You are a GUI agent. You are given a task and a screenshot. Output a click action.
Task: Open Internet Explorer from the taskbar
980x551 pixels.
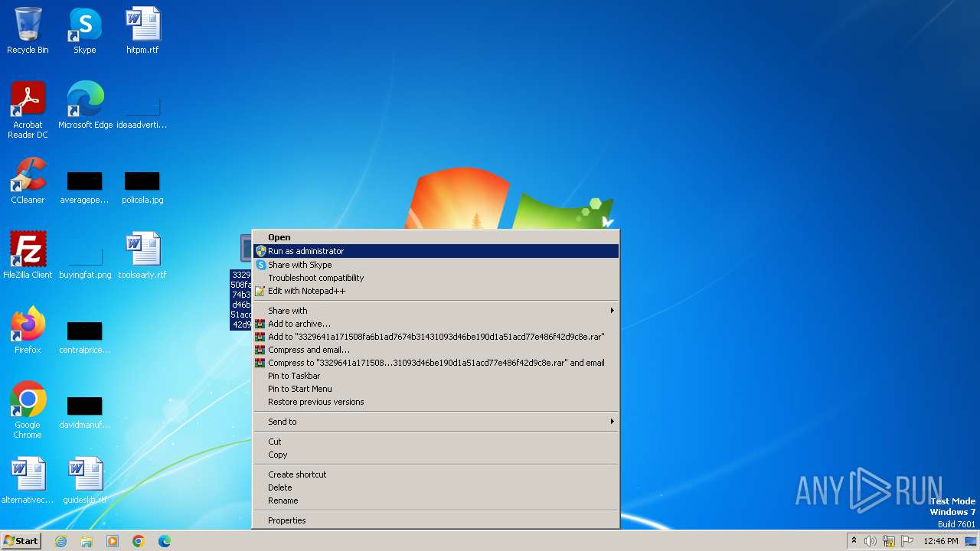coord(60,541)
